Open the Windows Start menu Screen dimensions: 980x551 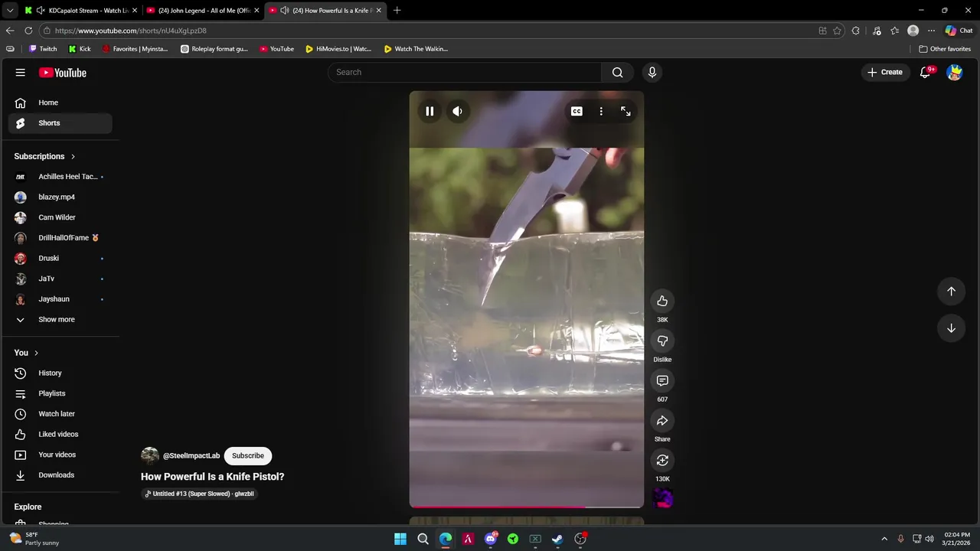(400, 539)
